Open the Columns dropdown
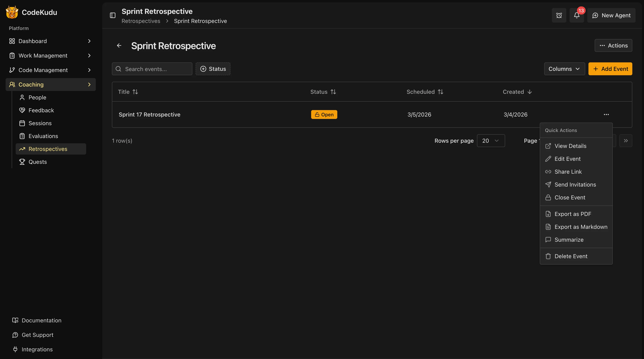Image resolution: width=644 pixels, height=359 pixels. tap(564, 69)
